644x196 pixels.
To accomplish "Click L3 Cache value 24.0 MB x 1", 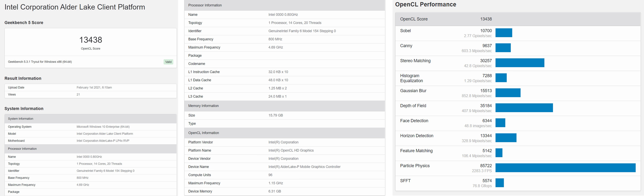I will pyautogui.click(x=278, y=96).
